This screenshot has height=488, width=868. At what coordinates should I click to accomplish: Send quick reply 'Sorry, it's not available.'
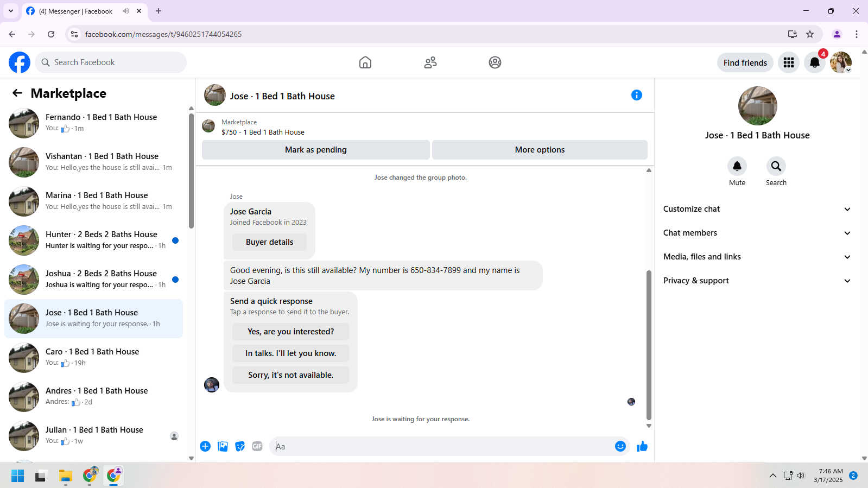coord(290,375)
